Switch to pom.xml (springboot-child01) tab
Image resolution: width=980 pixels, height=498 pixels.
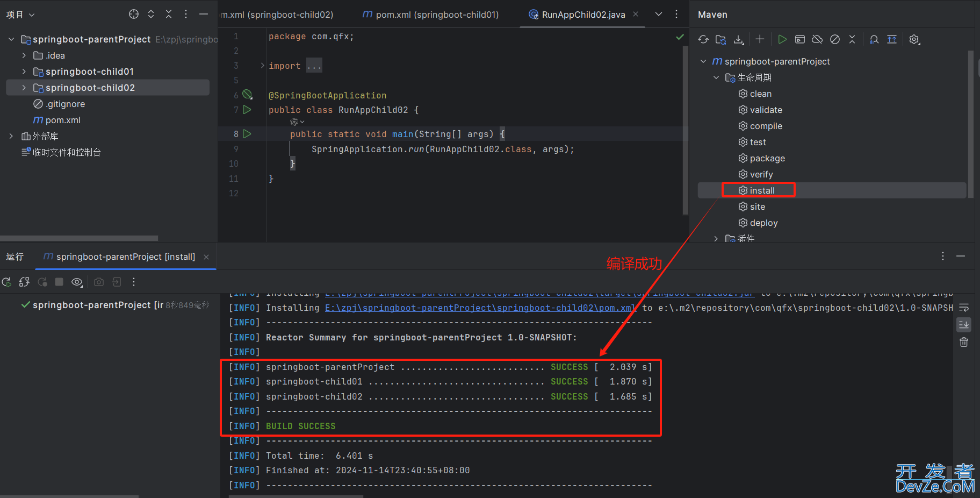click(x=431, y=15)
